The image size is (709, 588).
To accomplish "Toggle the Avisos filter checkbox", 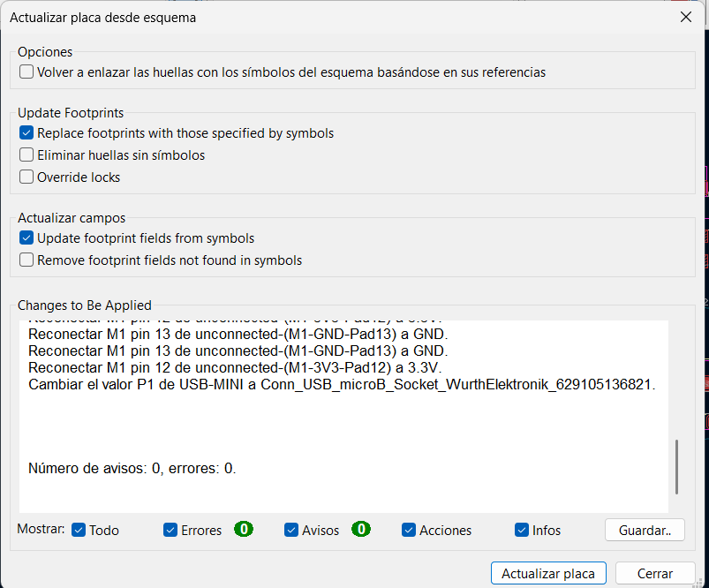I will pos(291,530).
